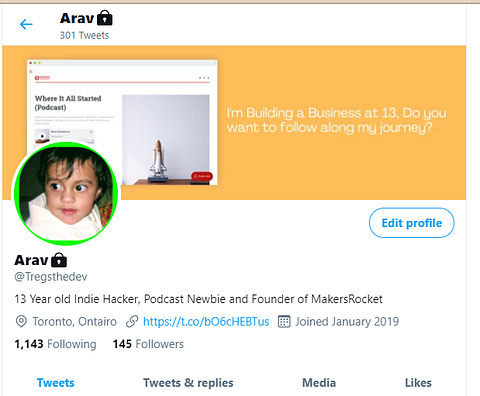The height and width of the screenshot is (396, 480).
Task: Click the chain link icon before the URL
Action: click(x=132, y=322)
